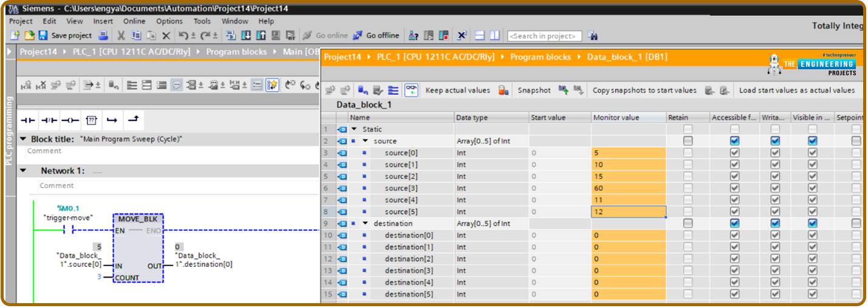The height and width of the screenshot is (308, 868).
Task: Click Copy snapshots to start values
Action: 645,91
